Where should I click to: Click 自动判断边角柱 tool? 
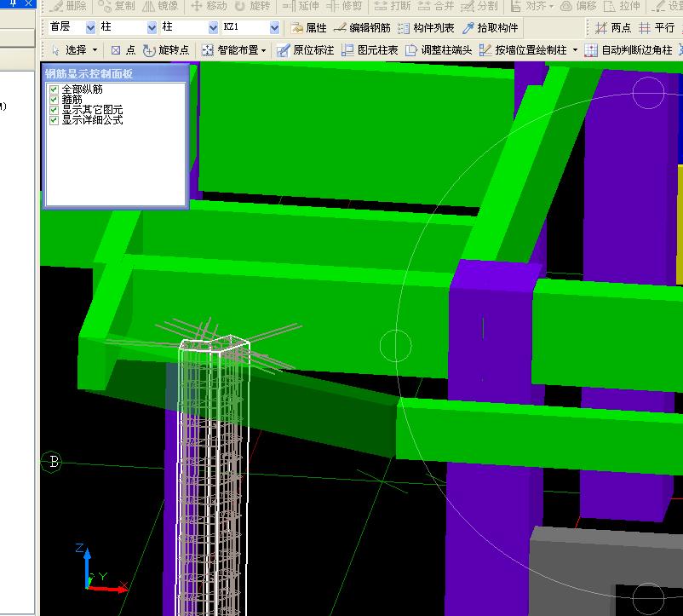click(x=628, y=50)
